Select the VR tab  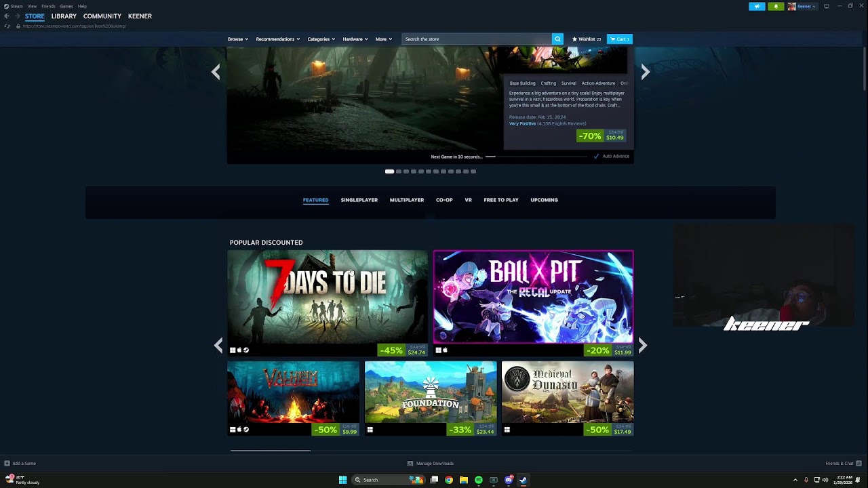coord(468,200)
